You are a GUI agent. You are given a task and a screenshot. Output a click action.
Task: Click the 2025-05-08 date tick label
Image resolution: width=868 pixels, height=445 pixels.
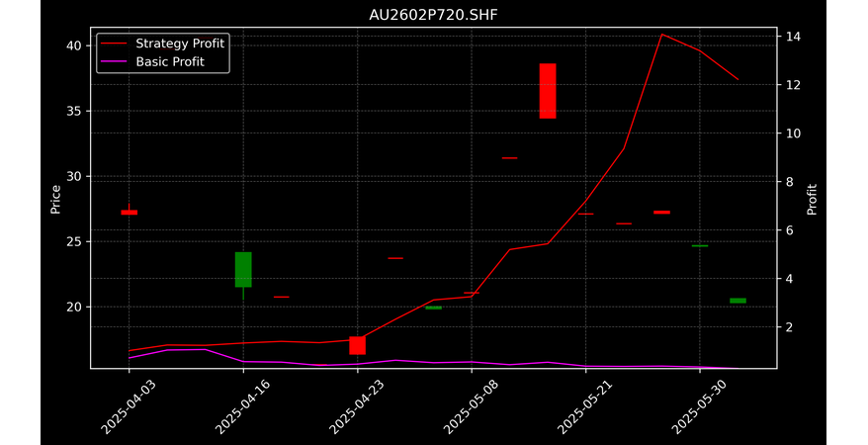click(x=471, y=407)
